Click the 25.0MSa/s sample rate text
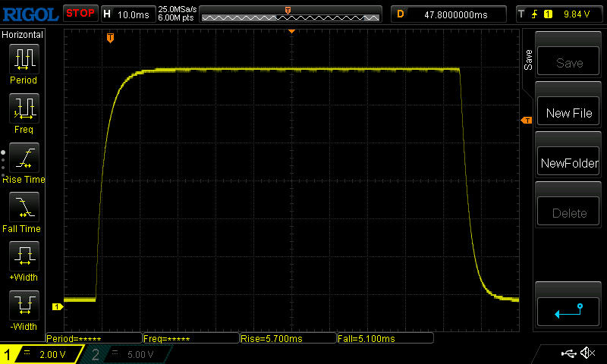 point(177,9)
